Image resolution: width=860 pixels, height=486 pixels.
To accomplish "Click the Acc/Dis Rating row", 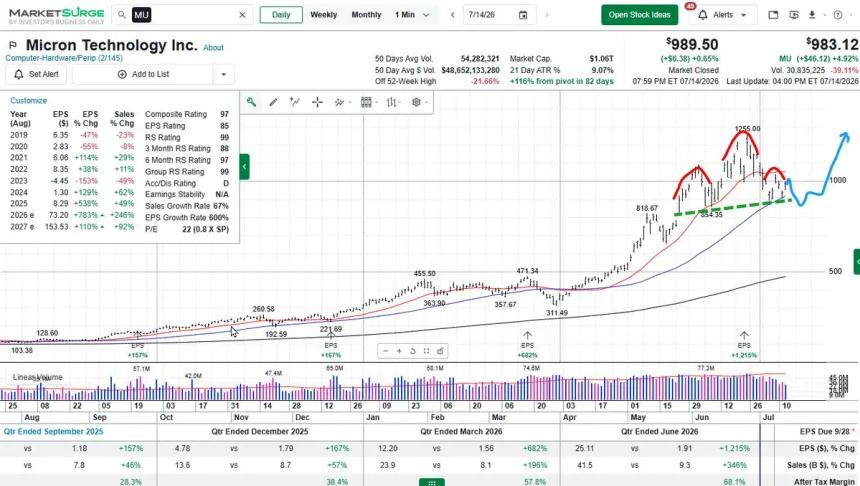I will click(187, 183).
